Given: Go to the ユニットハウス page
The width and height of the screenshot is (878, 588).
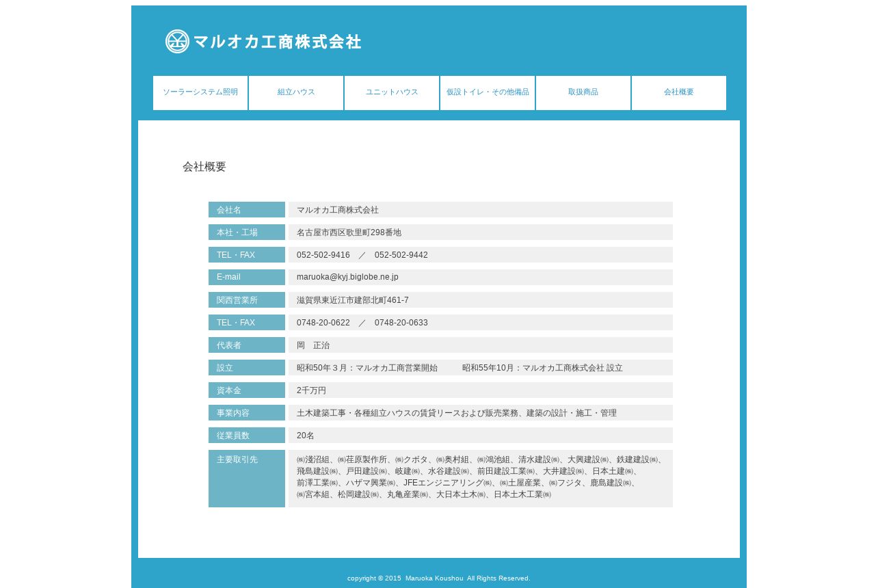Looking at the screenshot, I should [x=392, y=93].
